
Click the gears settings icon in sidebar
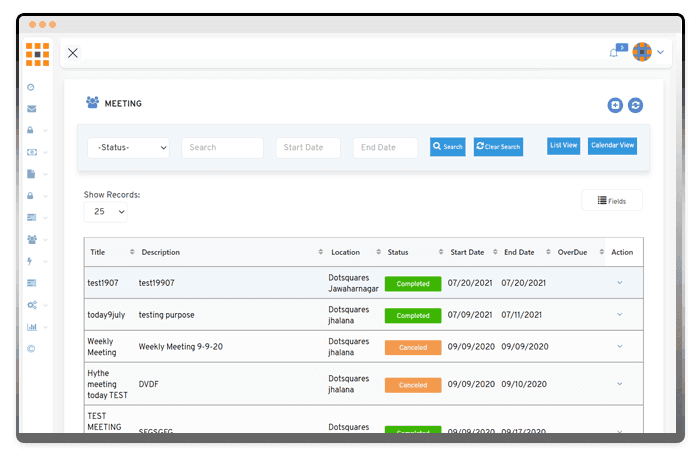pyautogui.click(x=32, y=305)
